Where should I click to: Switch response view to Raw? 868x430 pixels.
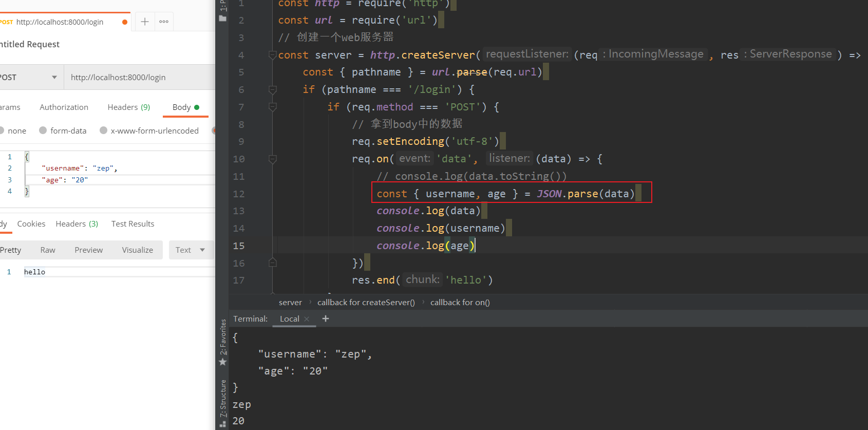click(48, 250)
